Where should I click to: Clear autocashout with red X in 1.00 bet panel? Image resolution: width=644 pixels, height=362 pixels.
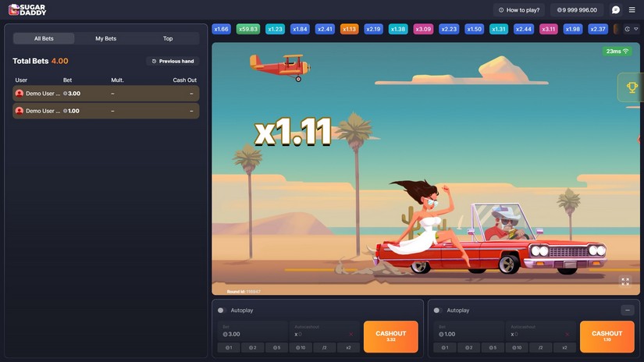pyautogui.click(x=567, y=334)
